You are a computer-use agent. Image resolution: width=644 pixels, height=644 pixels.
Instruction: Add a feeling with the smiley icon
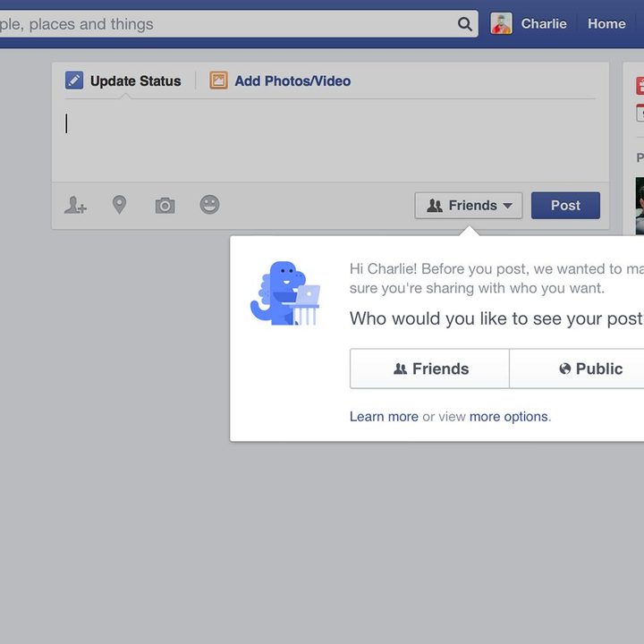210,205
